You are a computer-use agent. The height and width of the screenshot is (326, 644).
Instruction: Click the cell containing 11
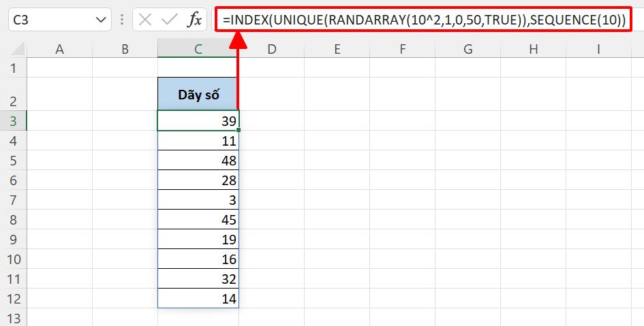[x=198, y=141]
